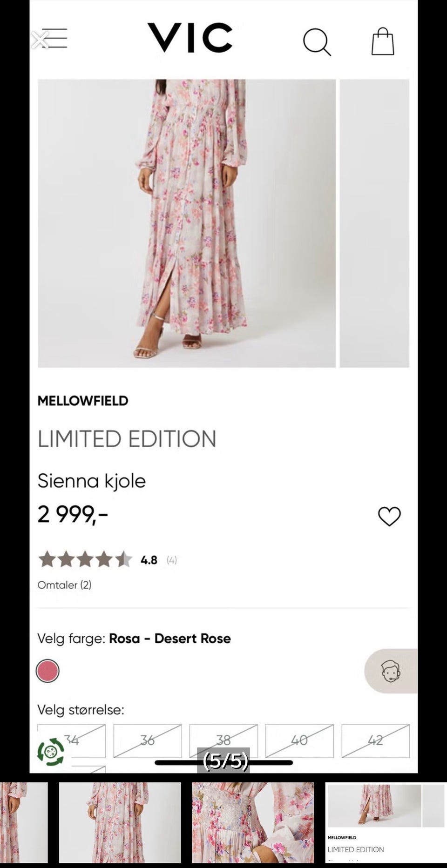Select size 42
Viewport: 447px width, 868px height.
[x=375, y=740]
